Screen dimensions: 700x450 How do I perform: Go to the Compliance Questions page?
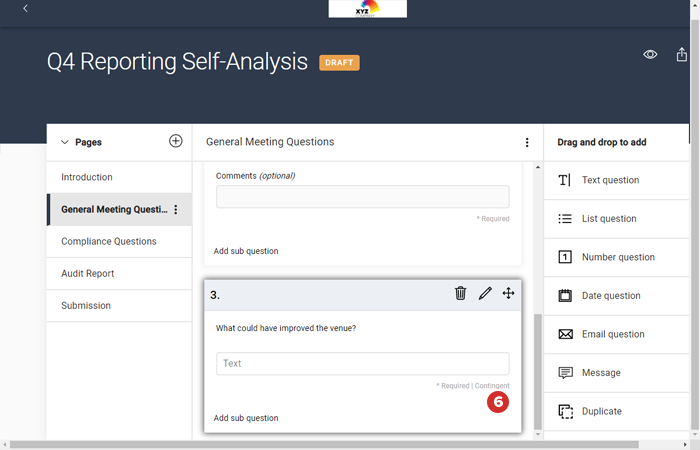(x=109, y=242)
